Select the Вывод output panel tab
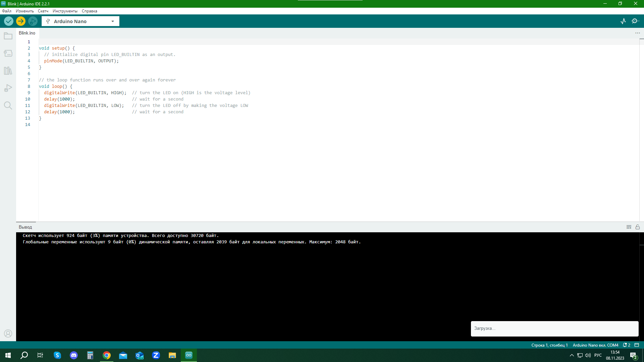The width and height of the screenshot is (644, 362). coord(25,227)
